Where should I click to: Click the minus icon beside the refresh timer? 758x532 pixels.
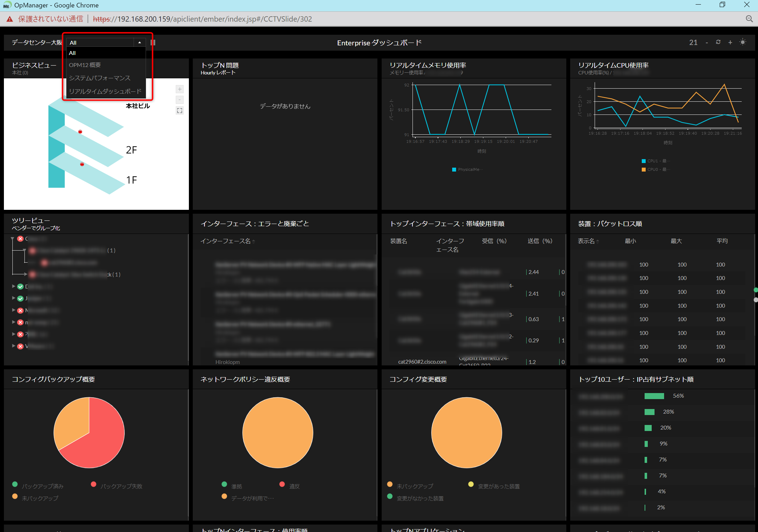[707, 43]
